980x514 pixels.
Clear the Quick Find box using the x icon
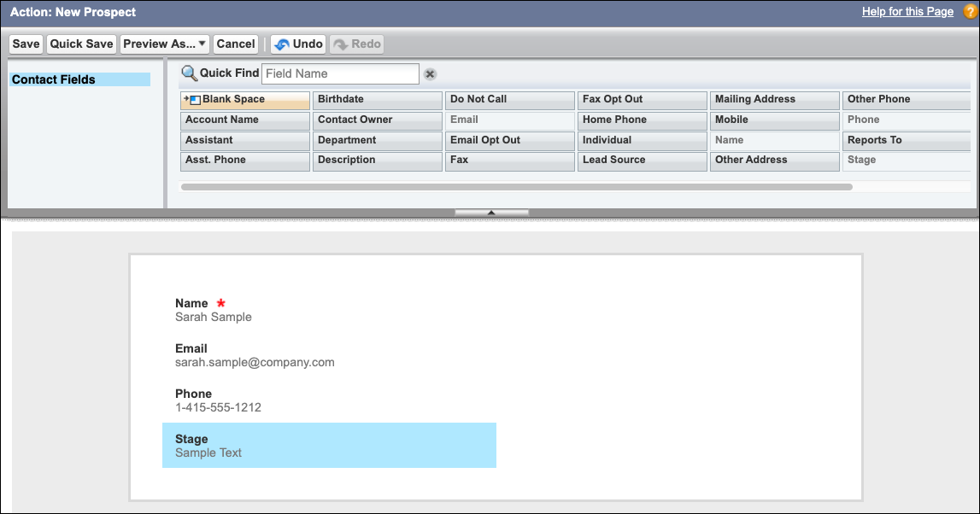pos(430,73)
